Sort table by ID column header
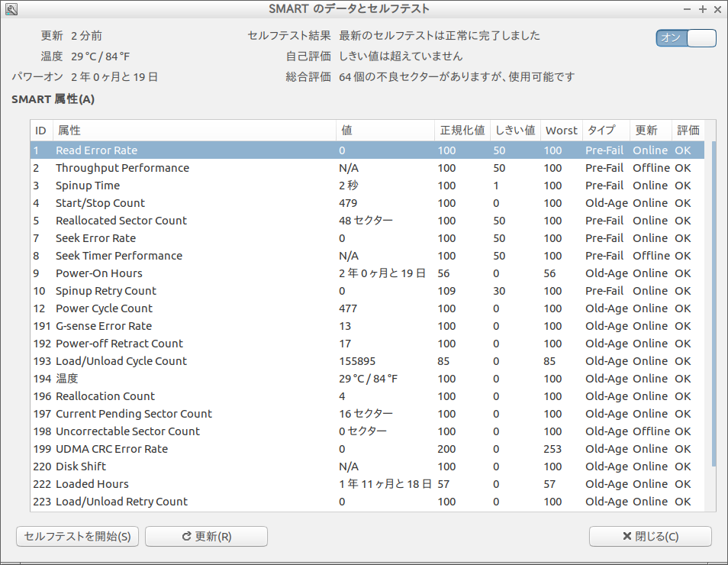Image resolution: width=728 pixels, height=565 pixels. (x=41, y=131)
